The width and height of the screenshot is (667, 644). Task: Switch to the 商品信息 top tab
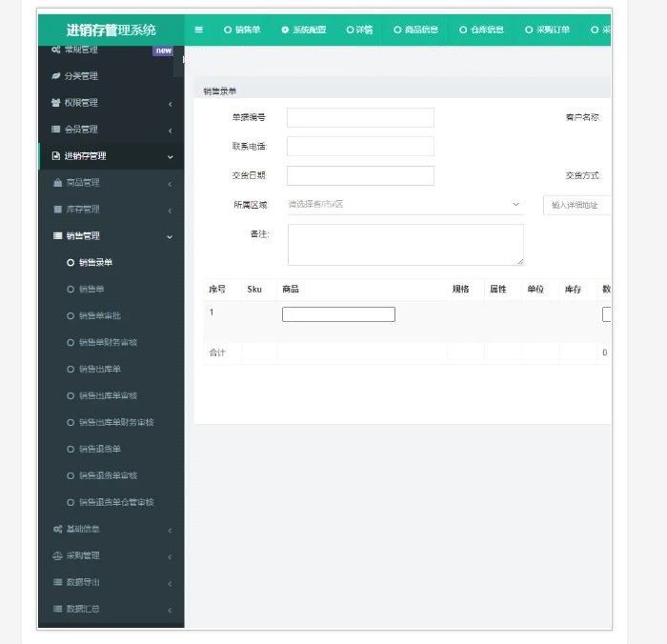tap(416, 30)
